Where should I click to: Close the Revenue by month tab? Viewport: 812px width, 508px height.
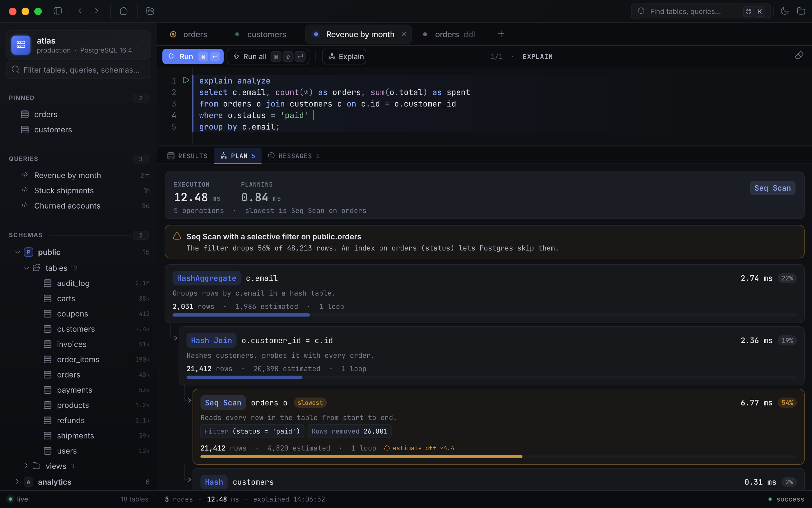404,34
